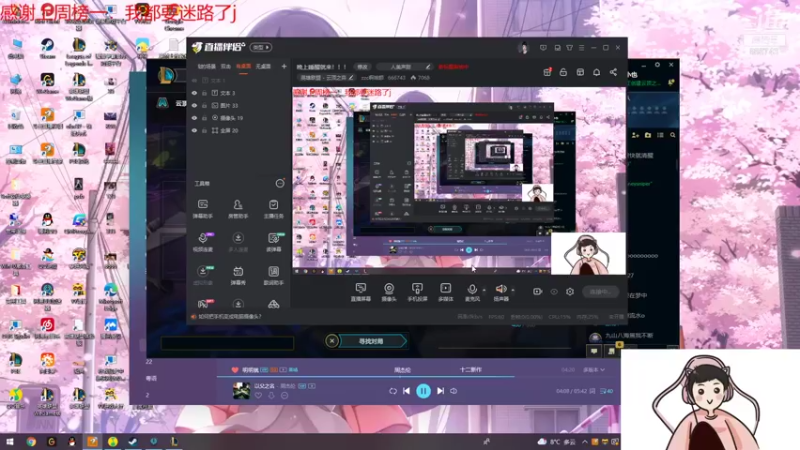Expand the speaker dropdown arrow
The height and width of the screenshot is (450, 800).
(513, 290)
